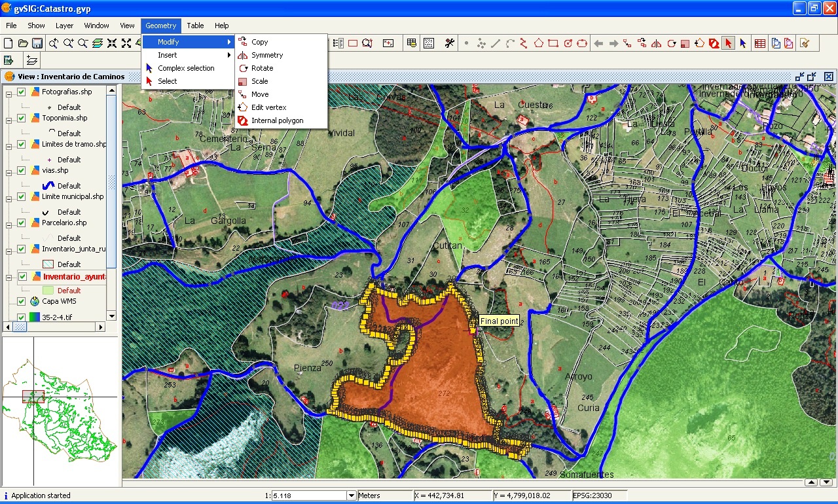This screenshot has height=504, width=838.
Task: Open the Table menu
Action: [x=195, y=26]
